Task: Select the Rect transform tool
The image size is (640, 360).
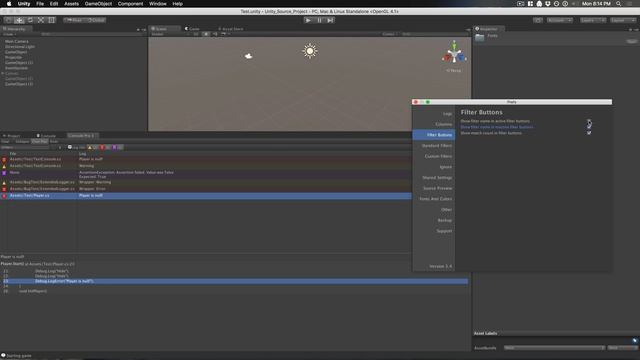Action: coord(51,20)
